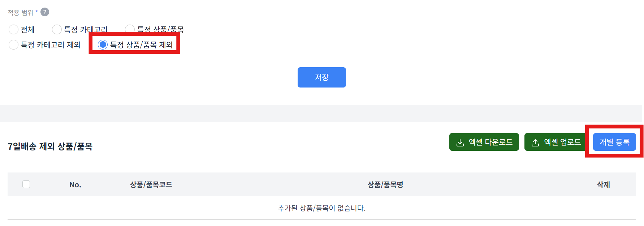Tick the select-all checkbox in the table header

coord(26,184)
